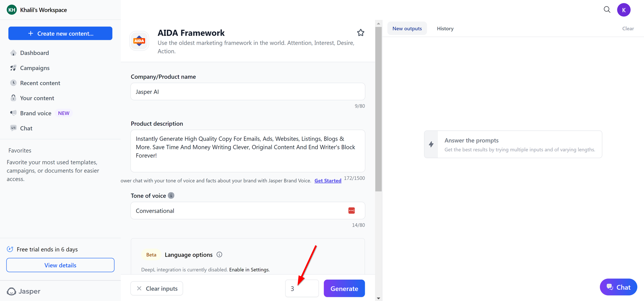Click the Tone of voice info icon
644x301 pixels.
(171, 195)
